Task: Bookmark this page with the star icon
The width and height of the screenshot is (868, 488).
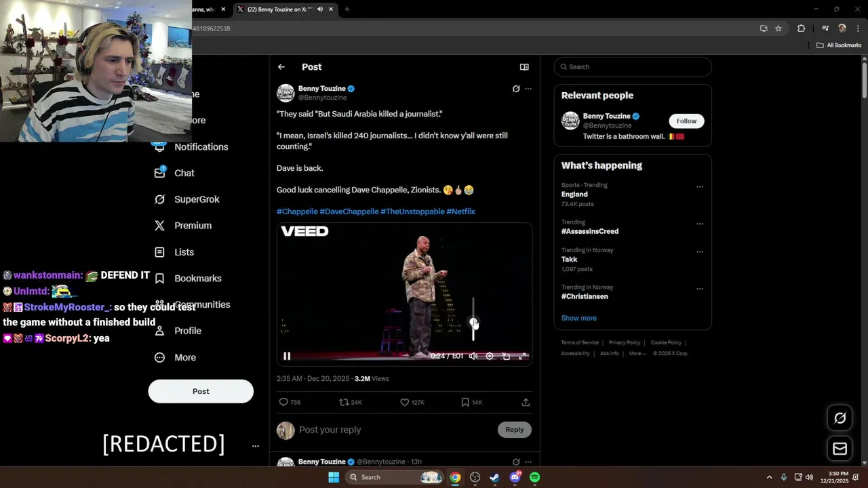Action: [778, 28]
